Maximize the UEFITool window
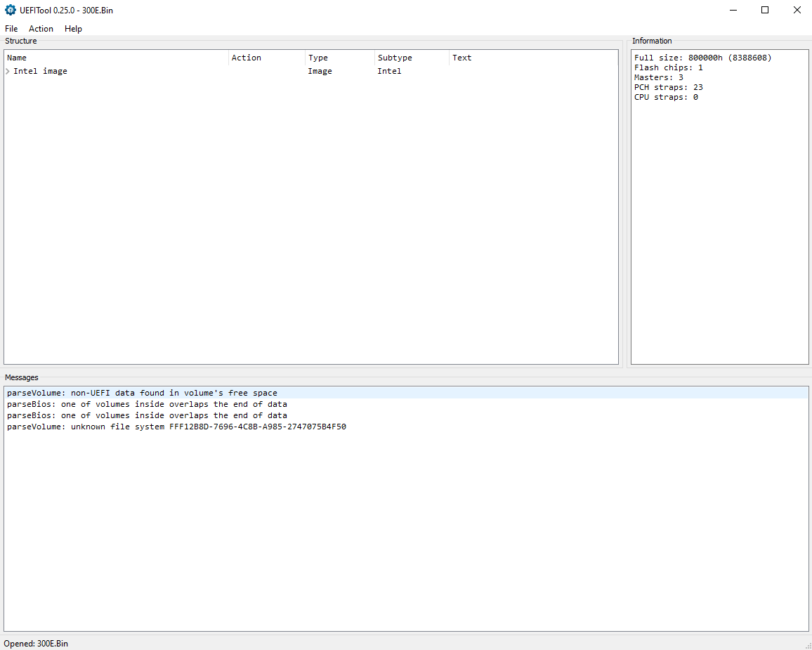The width and height of the screenshot is (812, 650). (x=765, y=10)
